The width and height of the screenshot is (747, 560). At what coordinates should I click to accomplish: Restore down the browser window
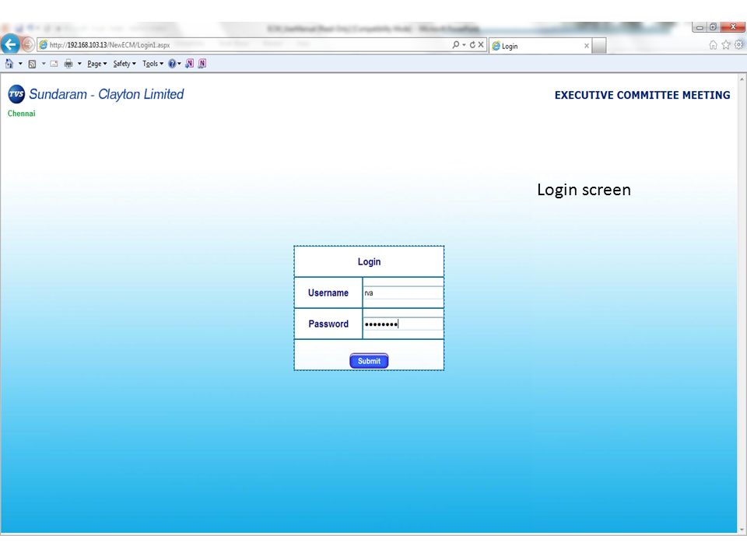713,27
